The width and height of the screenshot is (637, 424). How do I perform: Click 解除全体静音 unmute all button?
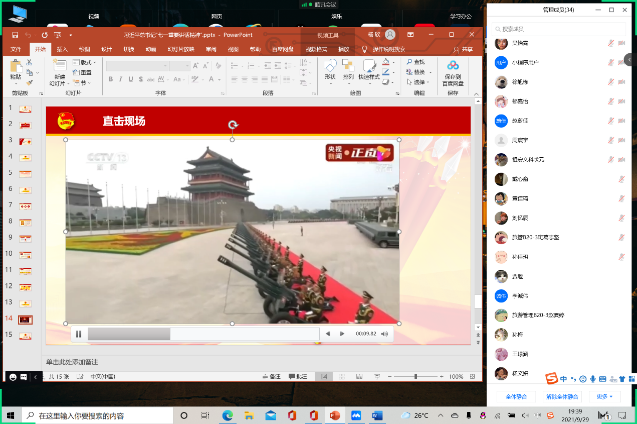click(562, 396)
